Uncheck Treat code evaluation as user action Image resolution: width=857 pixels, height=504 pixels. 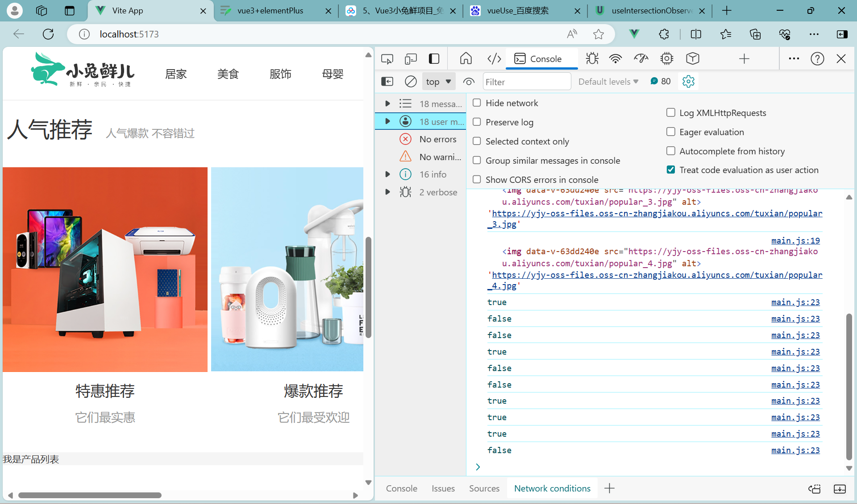pyautogui.click(x=670, y=169)
